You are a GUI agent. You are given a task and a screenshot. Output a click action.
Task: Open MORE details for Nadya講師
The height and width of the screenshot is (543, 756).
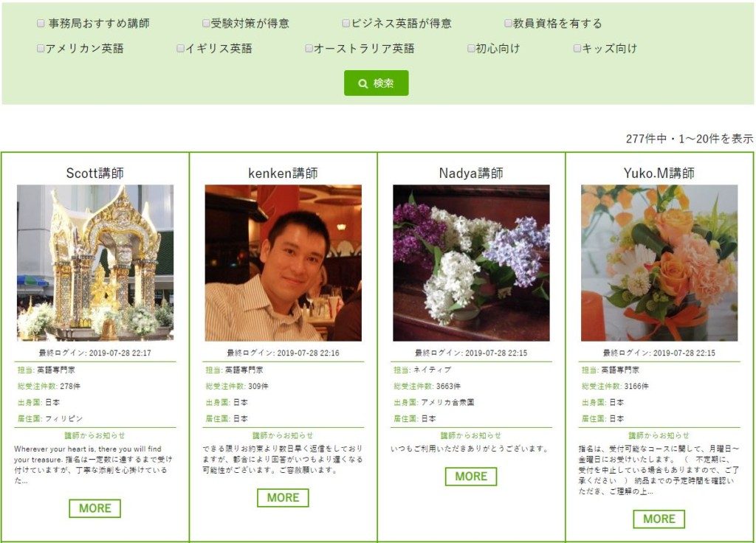click(471, 477)
